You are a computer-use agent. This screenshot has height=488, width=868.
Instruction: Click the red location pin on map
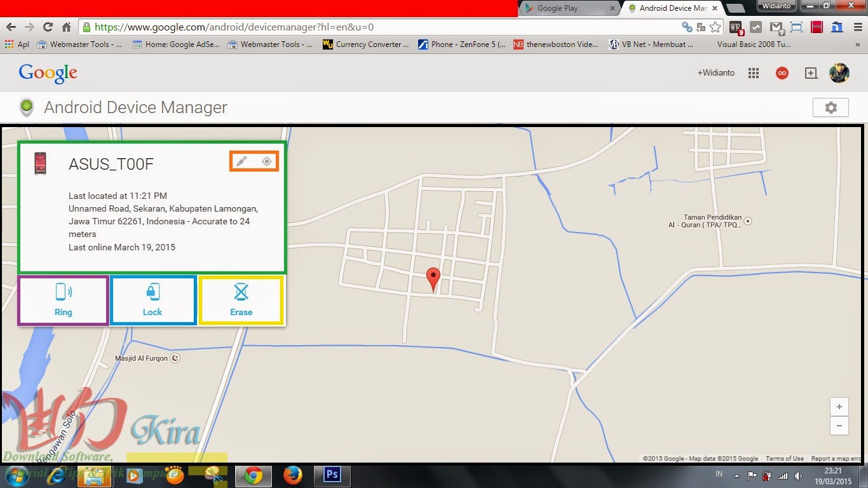pyautogui.click(x=433, y=279)
